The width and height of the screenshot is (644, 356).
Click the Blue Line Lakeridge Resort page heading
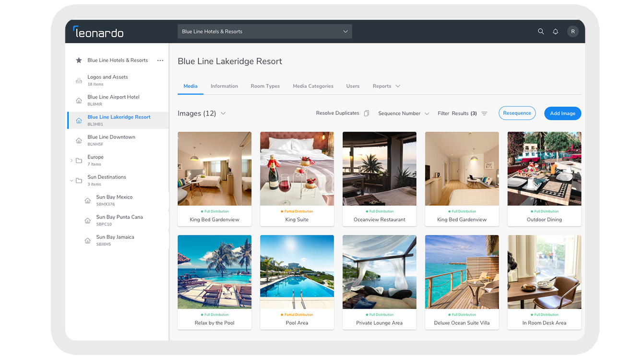click(x=230, y=61)
